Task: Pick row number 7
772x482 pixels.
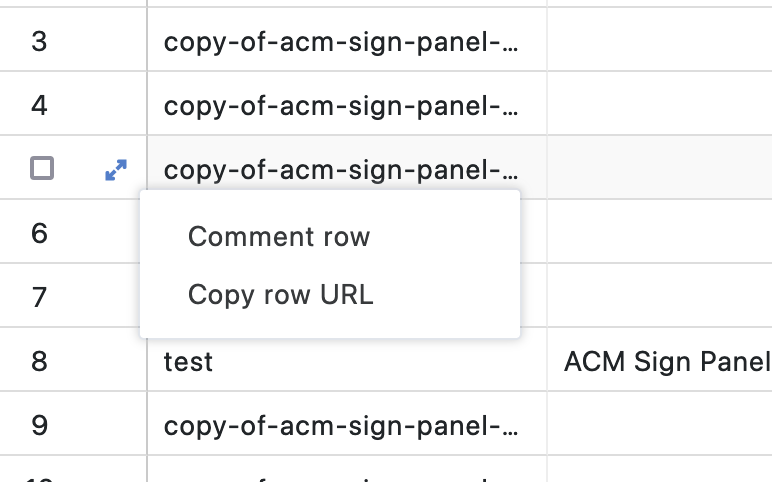Action: (40, 297)
